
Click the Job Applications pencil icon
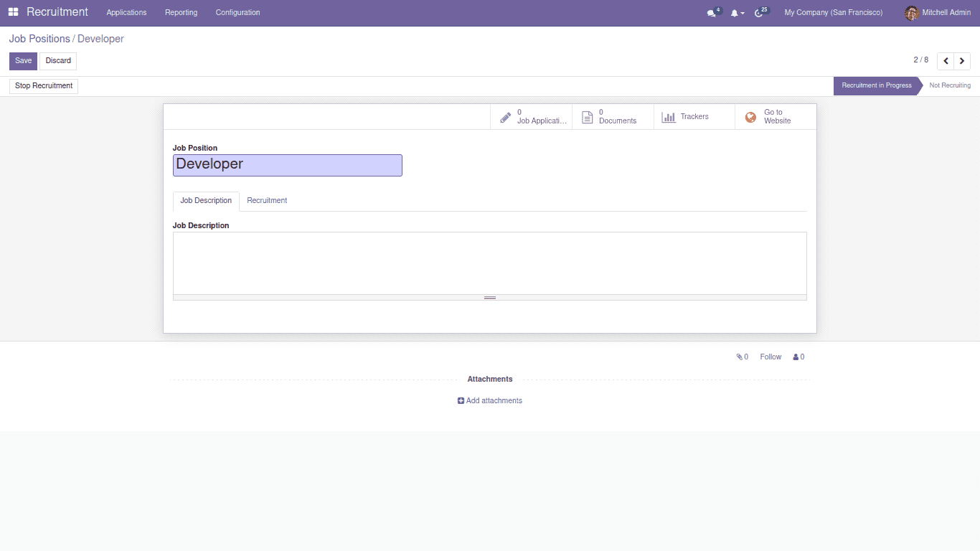click(506, 117)
